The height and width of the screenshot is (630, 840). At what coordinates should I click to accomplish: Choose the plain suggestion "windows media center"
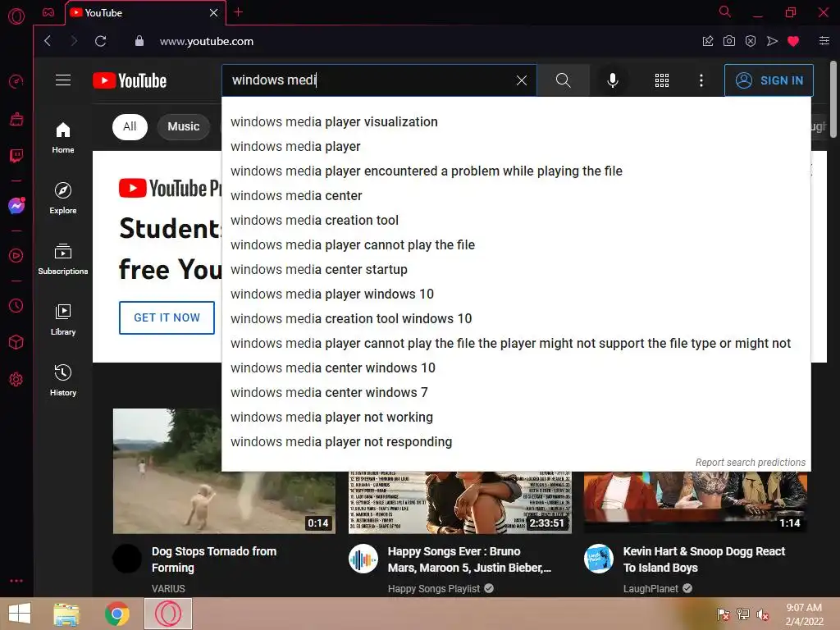516,196
